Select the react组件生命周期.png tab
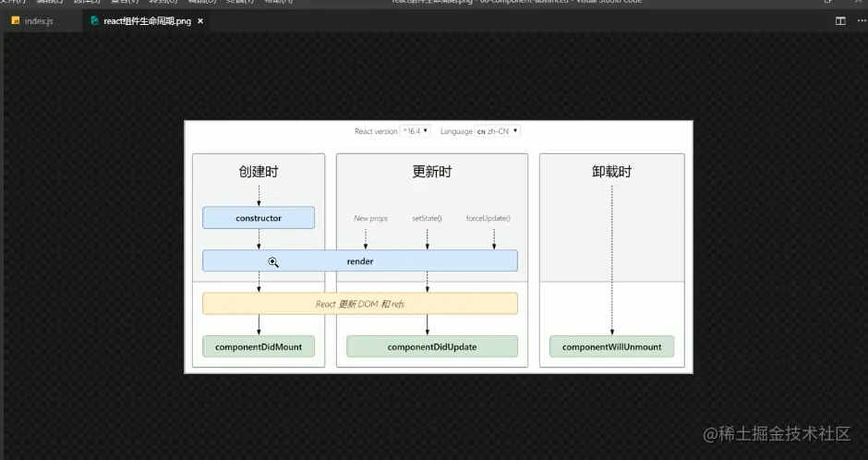868x460 pixels. (x=147, y=21)
